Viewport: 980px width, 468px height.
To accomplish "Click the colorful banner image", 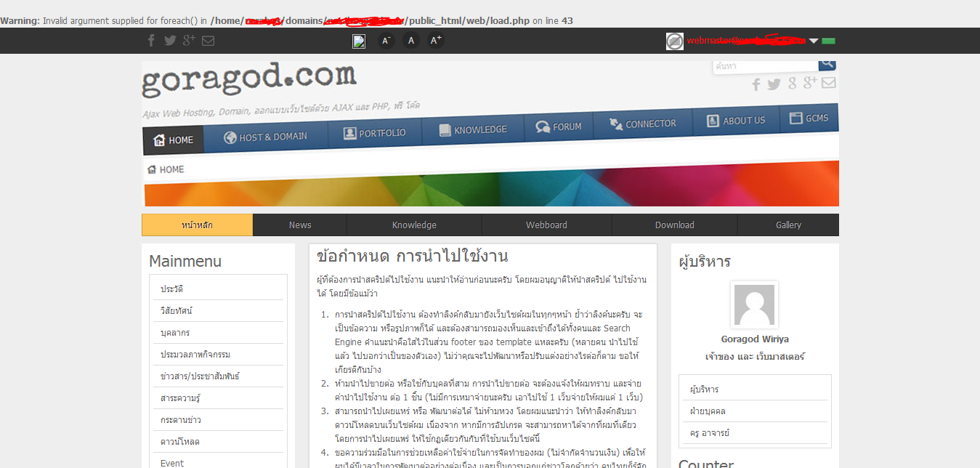I will pyautogui.click(x=491, y=183).
